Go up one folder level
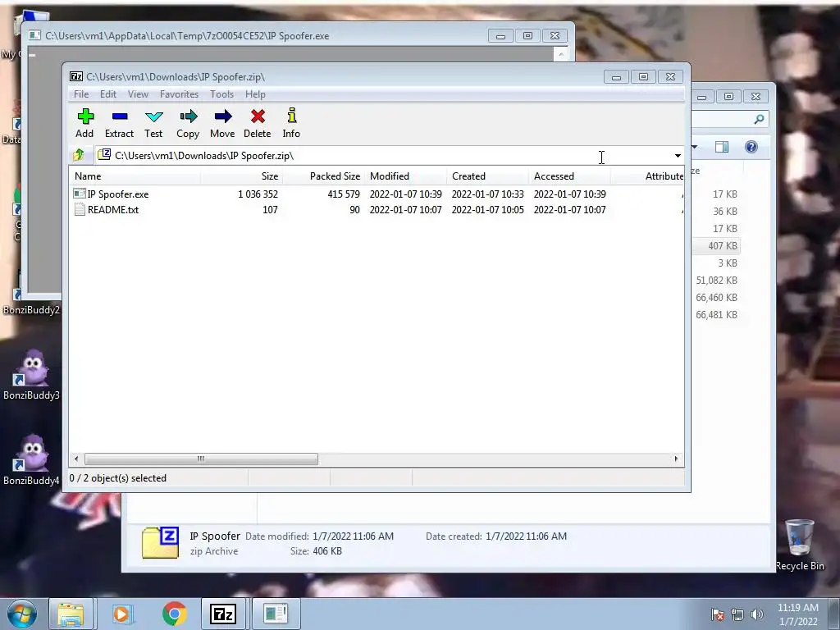The width and height of the screenshot is (840, 630). tap(79, 155)
